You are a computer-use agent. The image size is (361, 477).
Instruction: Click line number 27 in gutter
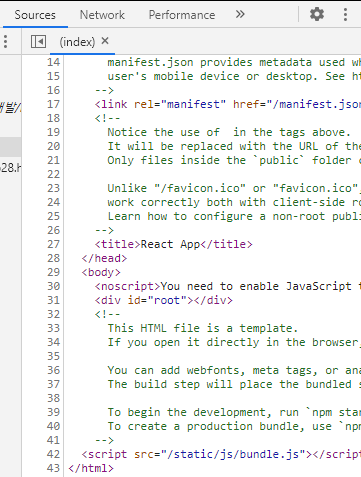[53, 244]
